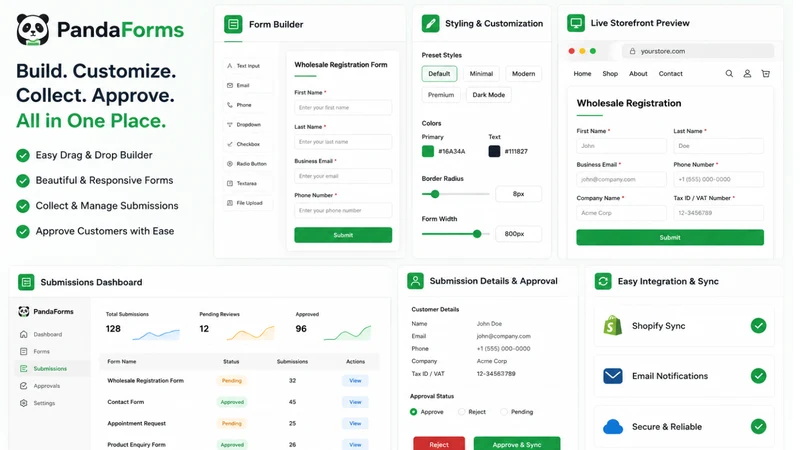Screen dimensions: 800x450
Task: Click the PandaForms panda logo
Action: point(33,30)
